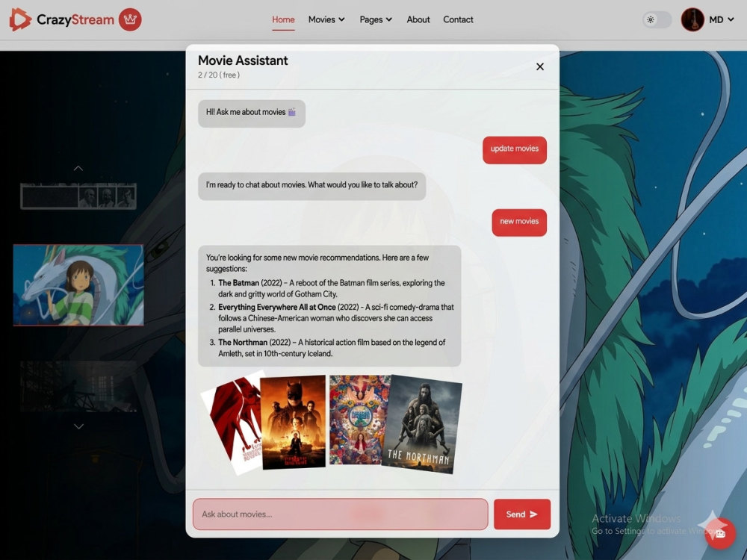This screenshot has width=747, height=560.
Task: Close the Movie Assistant dialog
Action: (540, 66)
